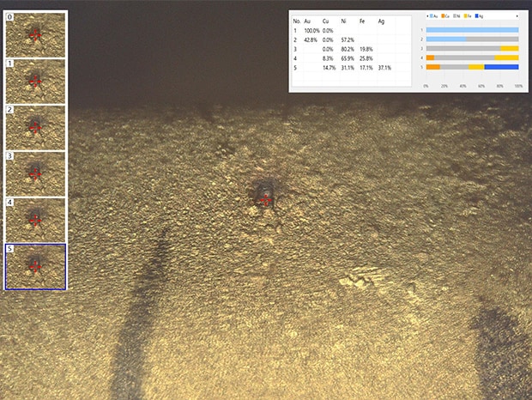The image size is (532, 400).
Task: Click the Ni column header in table
Action: pos(345,20)
